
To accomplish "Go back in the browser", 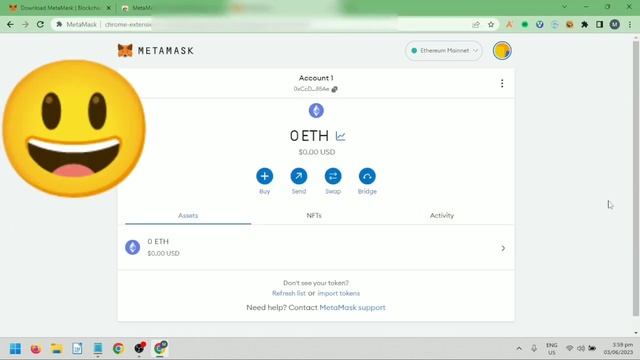I will click(x=10, y=24).
